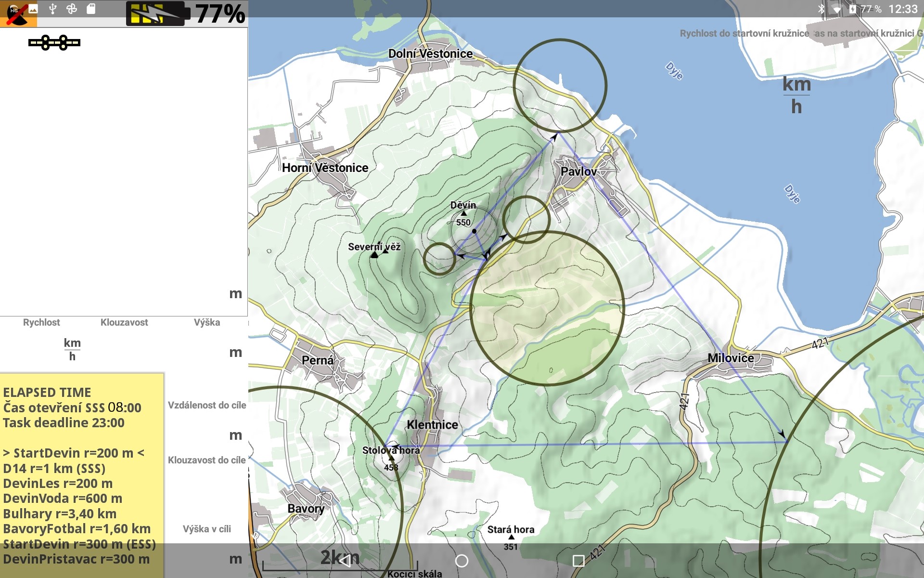Tap the status bar clock 12:33
The width and height of the screenshot is (924, 578).
tap(903, 9)
